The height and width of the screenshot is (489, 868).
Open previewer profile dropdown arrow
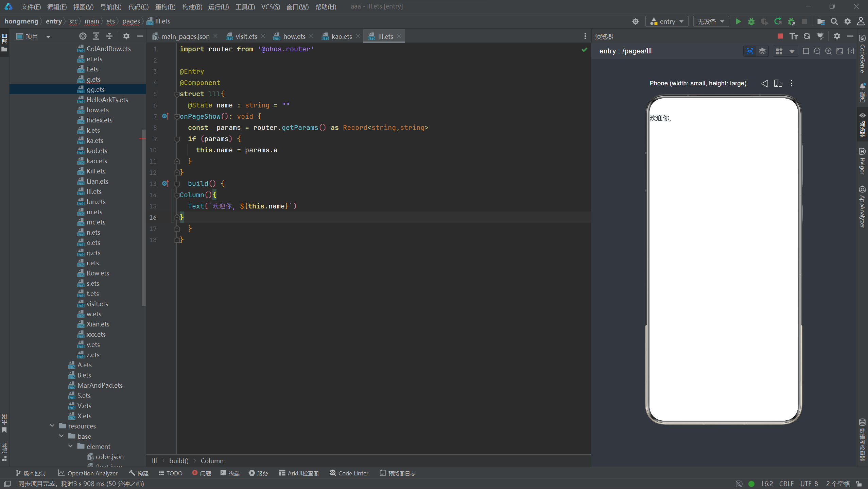point(792,51)
